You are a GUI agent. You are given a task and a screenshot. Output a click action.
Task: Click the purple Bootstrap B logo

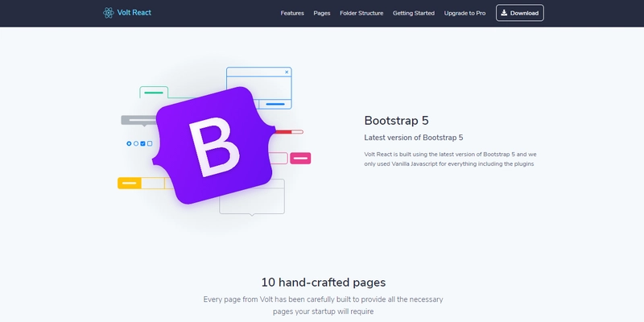214,146
